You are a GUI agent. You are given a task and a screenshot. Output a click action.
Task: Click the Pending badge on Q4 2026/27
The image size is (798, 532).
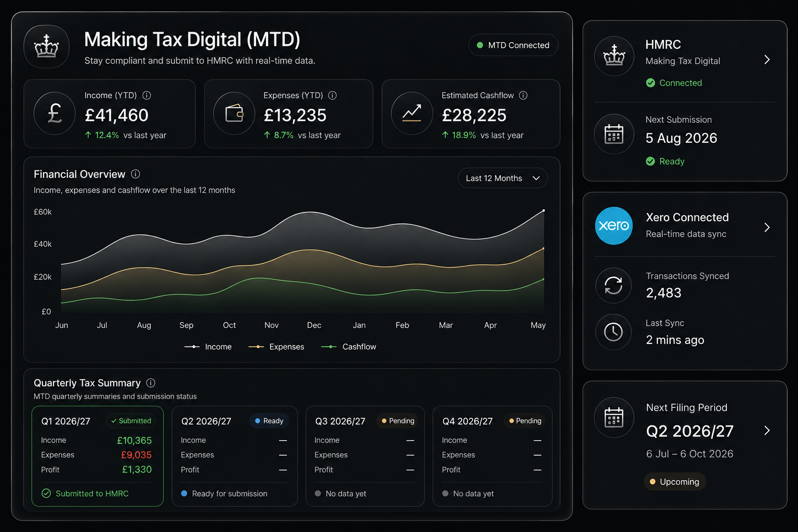coord(525,421)
